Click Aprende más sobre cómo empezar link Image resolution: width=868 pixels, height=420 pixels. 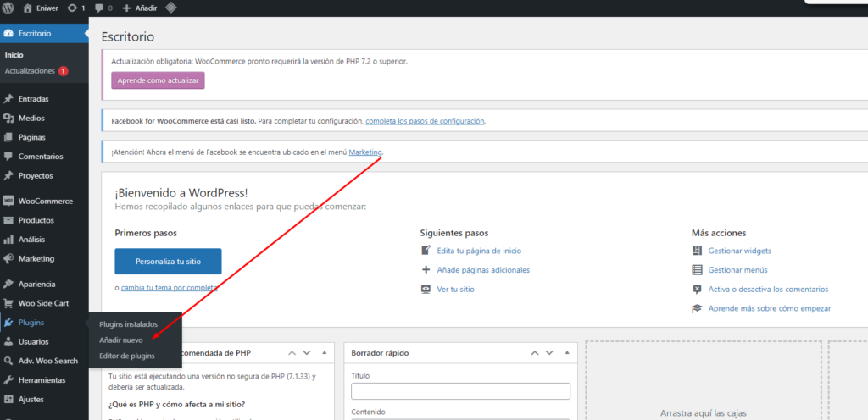pyautogui.click(x=770, y=308)
